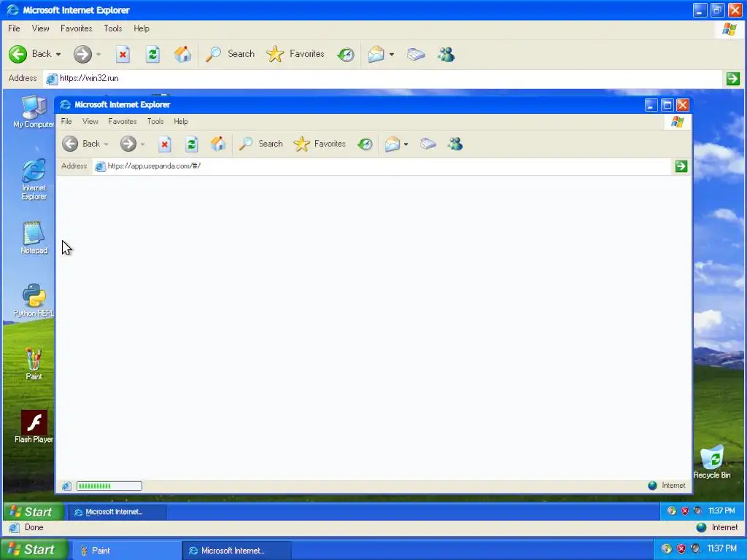Image resolution: width=747 pixels, height=560 pixels.
Task: Click Back arrow in outer Internet Explorer window
Action: (18, 54)
